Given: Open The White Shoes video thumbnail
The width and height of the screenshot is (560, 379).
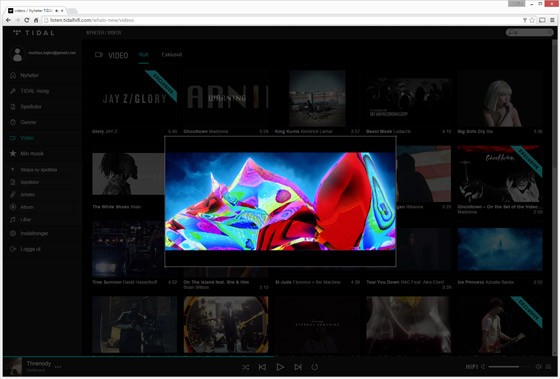Looking at the screenshot, I should [x=128, y=174].
